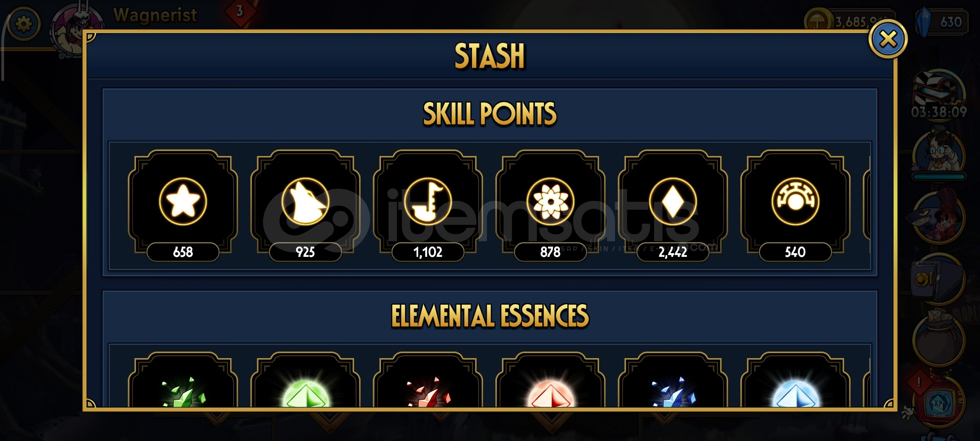980x441 pixels.
Task: Select the red shards essence
Action: [x=428, y=392]
